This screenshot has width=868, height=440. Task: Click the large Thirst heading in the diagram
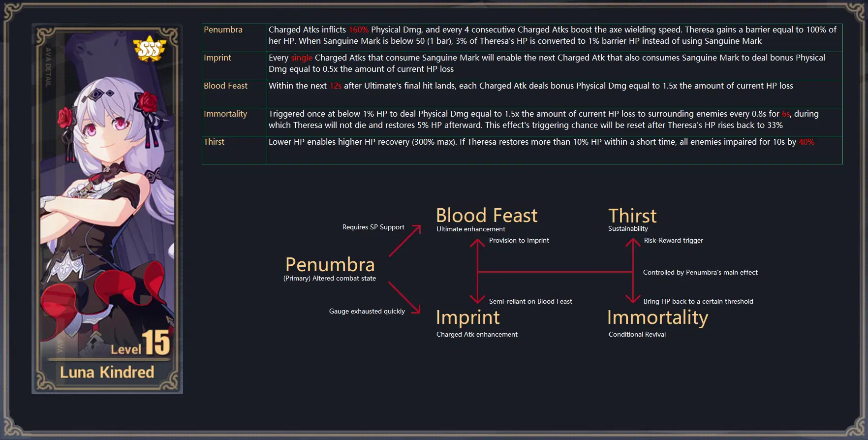click(632, 216)
